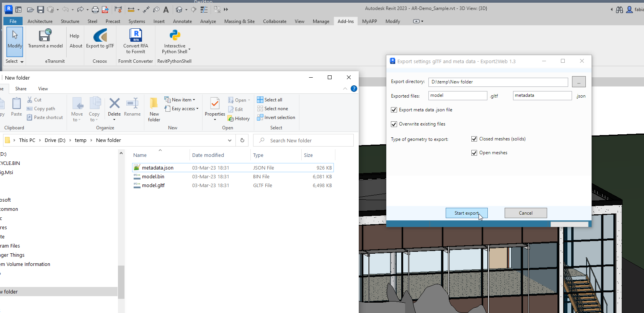
Task: Launch the Transmit a model tool
Action: point(45,39)
